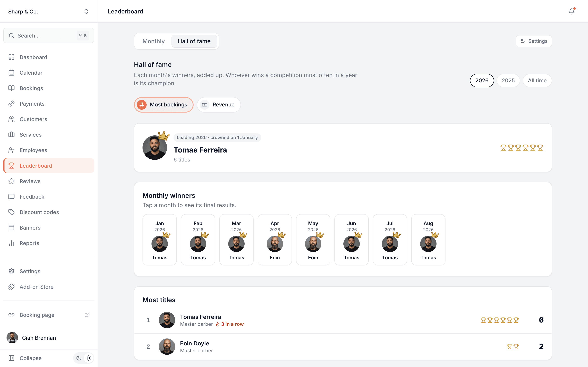Click the Dashboard grid icon
This screenshot has height=367, width=588.
tap(11, 57)
